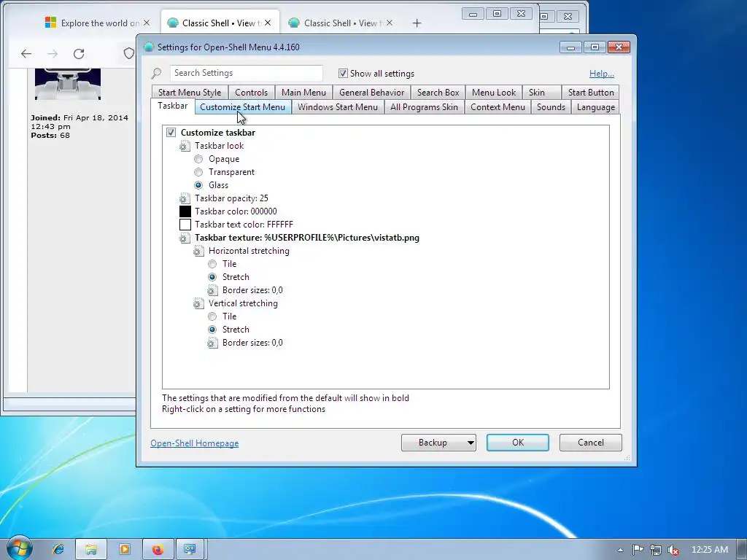
Task: Click icon beside vertical Border sizes
Action: click(212, 343)
